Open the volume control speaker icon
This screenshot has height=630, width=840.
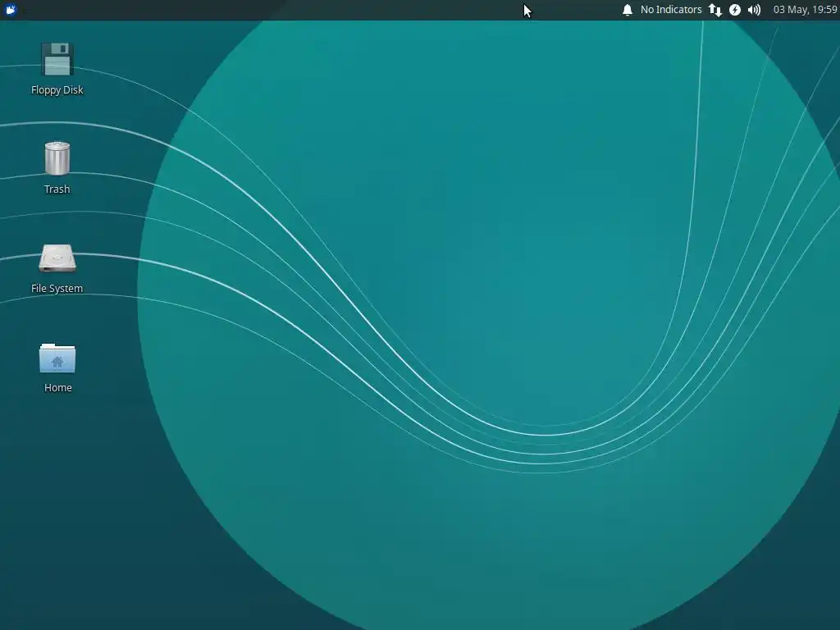pyautogui.click(x=755, y=10)
